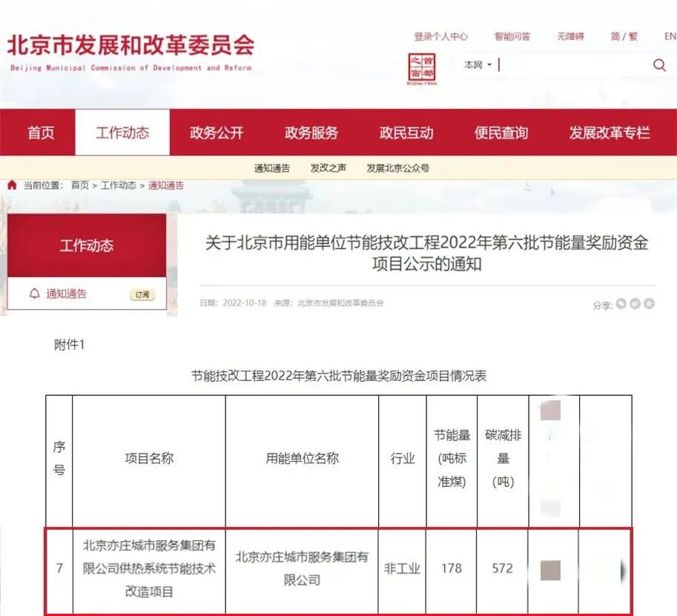Open the 政务公开 navigation tab
The height and width of the screenshot is (616, 677).
tap(217, 133)
